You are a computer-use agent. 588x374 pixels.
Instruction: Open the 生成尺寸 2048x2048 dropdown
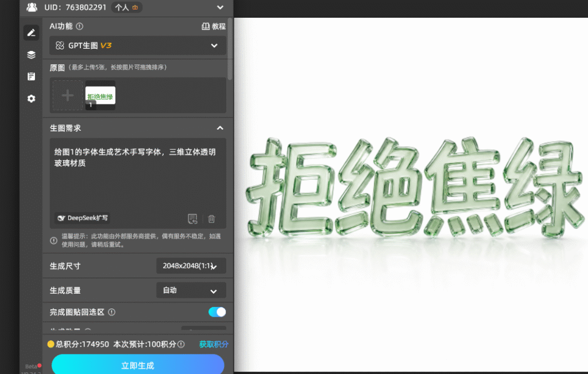point(191,266)
